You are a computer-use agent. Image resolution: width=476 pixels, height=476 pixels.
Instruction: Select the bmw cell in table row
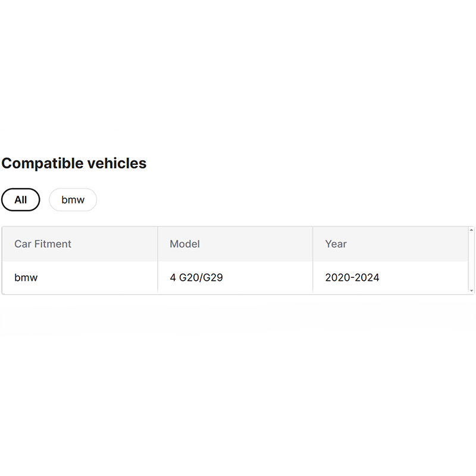click(x=26, y=277)
